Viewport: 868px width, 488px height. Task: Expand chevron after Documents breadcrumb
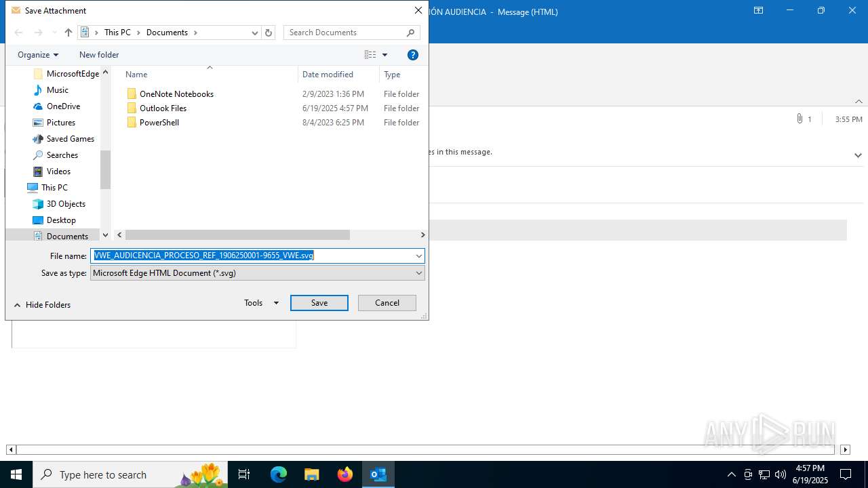tap(196, 33)
